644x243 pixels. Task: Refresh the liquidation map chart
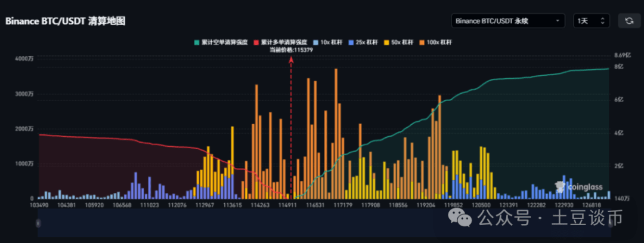pyautogui.click(x=629, y=21)
